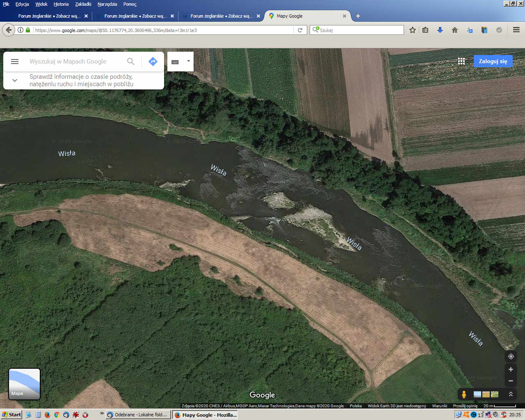Click the translate extension icon
Screen dimensions: 525x420
(470, 30)
